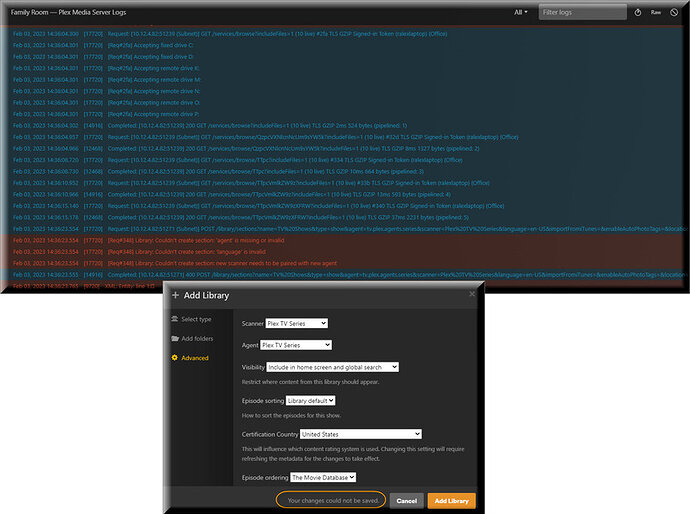Open the Agent dropdown
This screenshot has width=690, height=514.
coord(296,345)
